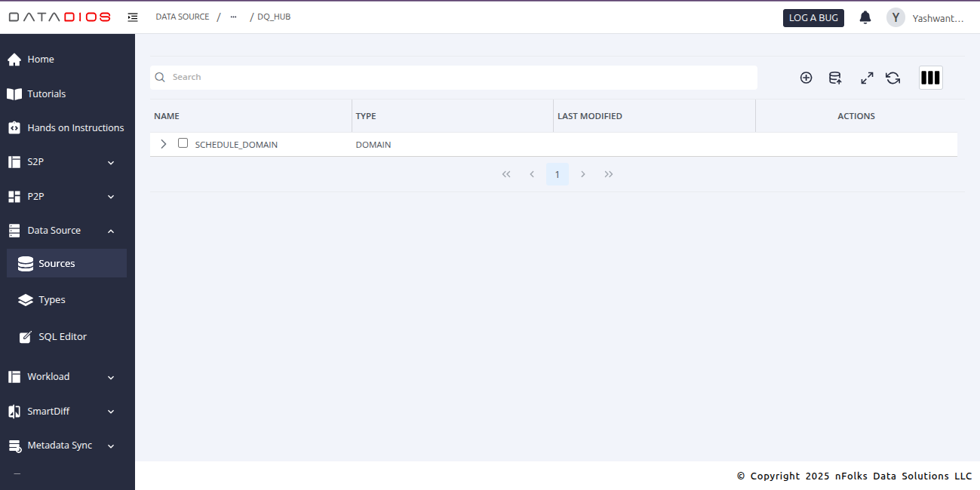
Task: Open the notifications bell
Action: pyautogui.click(x=865, y=17)
